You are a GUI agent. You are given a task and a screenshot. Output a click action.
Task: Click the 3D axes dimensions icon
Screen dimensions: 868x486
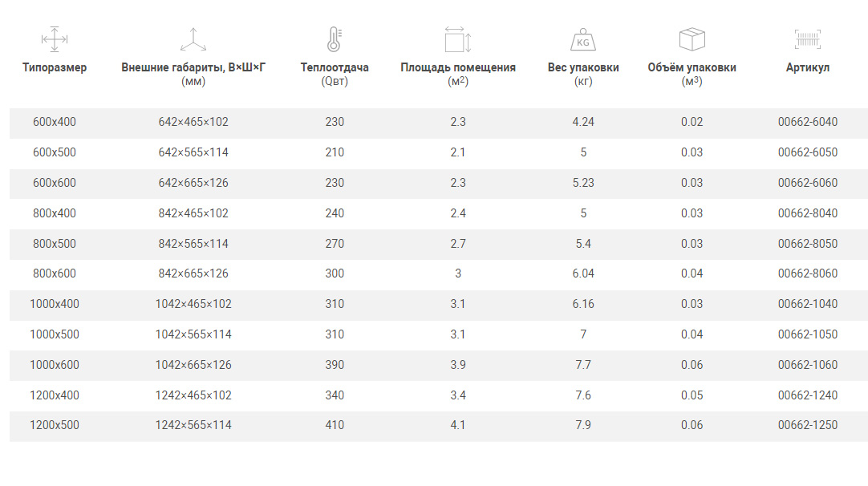pos(193,39)
